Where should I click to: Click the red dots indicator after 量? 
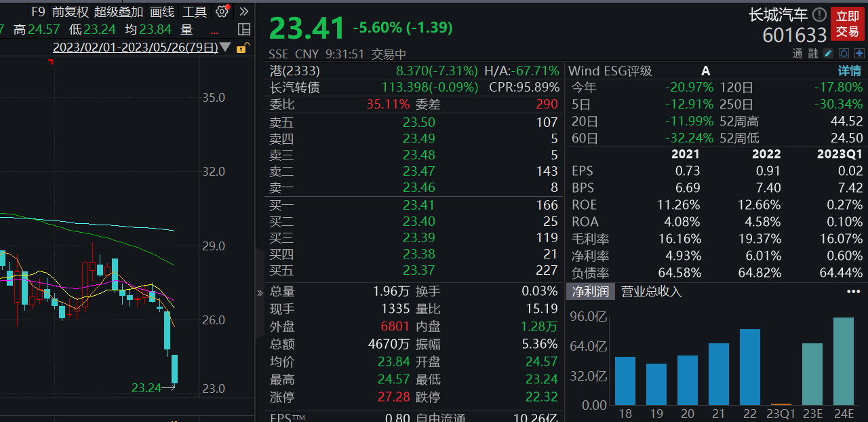[215, 31]
